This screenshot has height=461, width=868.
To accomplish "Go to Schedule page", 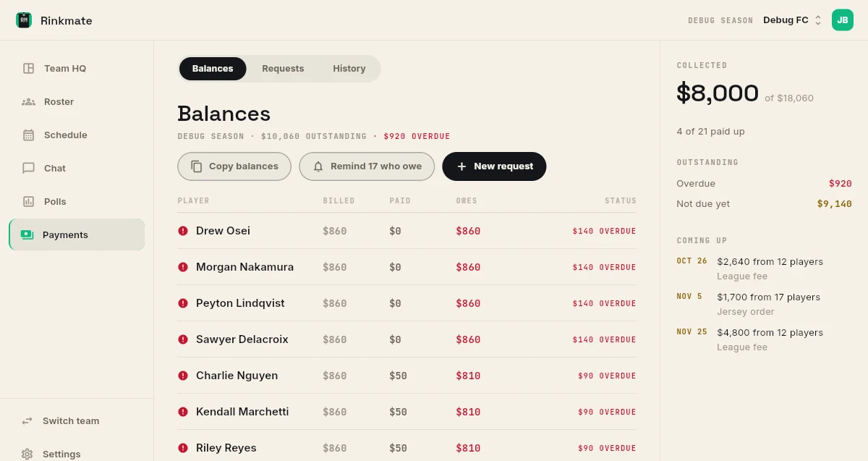I will coord(77,135).
